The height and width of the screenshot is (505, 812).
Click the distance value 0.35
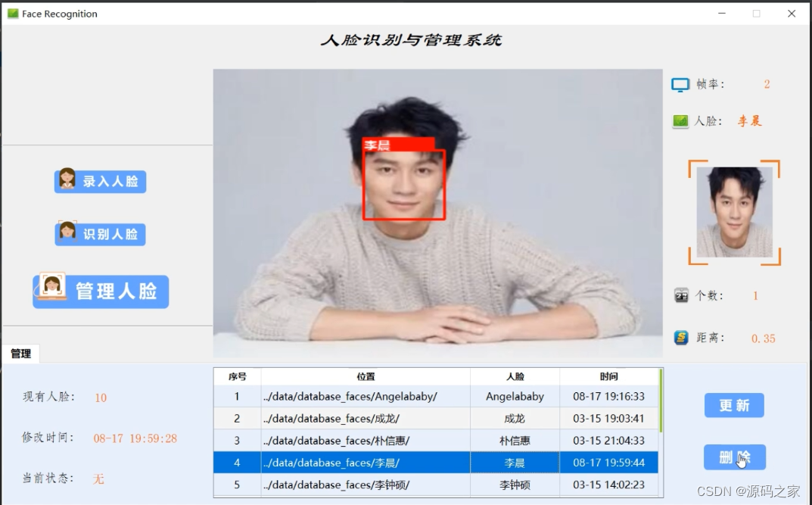pyautogui.click(x=764, y=338)
